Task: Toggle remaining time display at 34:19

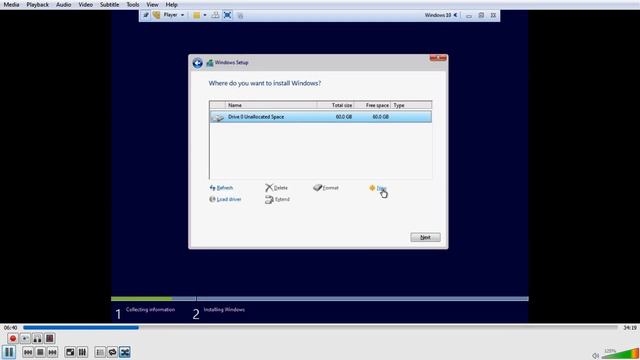Action: pos(630,327)
